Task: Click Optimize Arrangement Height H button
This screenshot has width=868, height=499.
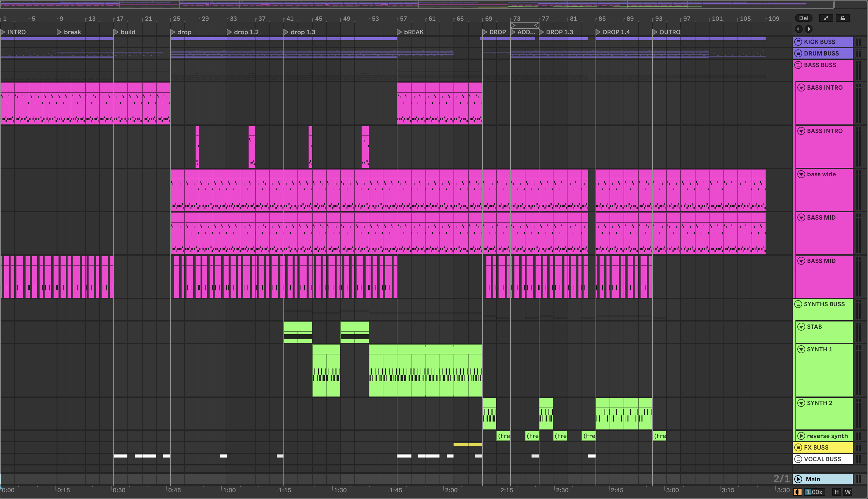Action: 837,492
